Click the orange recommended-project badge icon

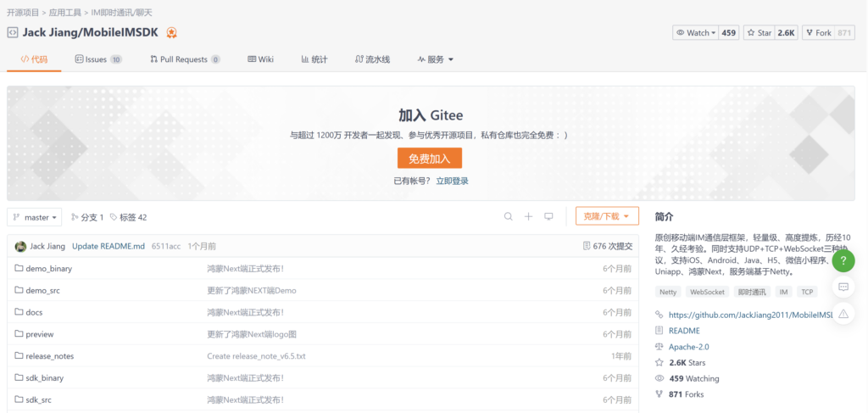[x=172, y=33]
